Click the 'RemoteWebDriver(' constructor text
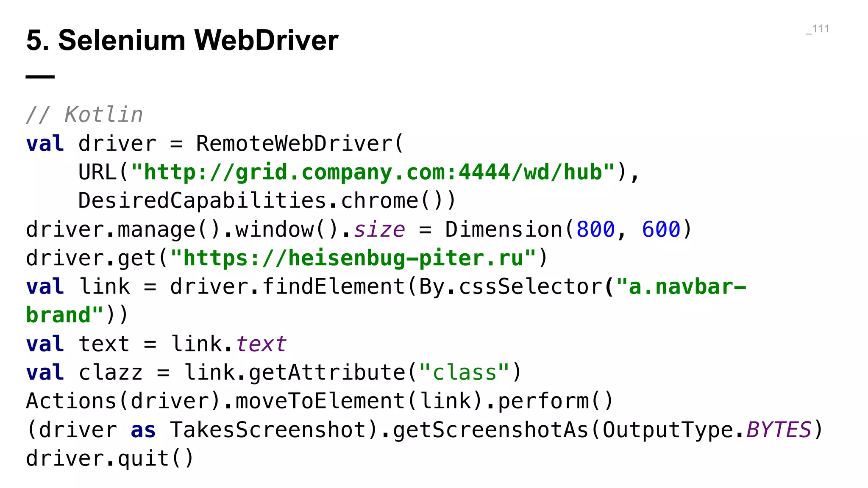The height and width of the screenshot is (488, 868). (x=300, y=143)
